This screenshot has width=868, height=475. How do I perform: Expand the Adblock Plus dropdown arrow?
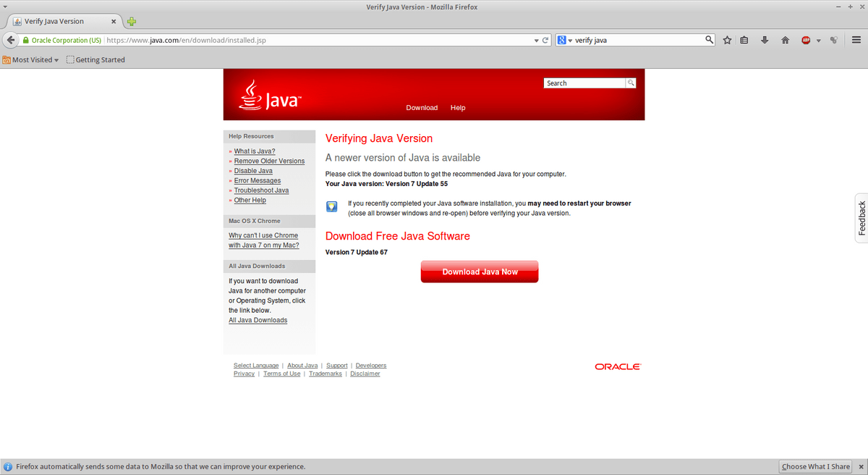pyautogui.click(x=819, y=41)
